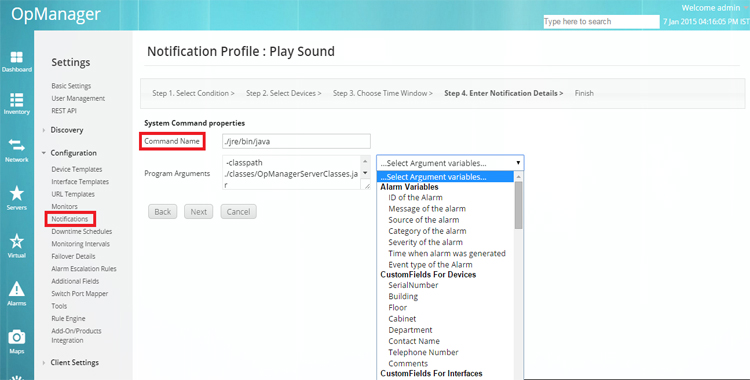This screenshot has width=750, height=380.
Task: Click the Welcome admin user text
Action: (x=710, y=8)
